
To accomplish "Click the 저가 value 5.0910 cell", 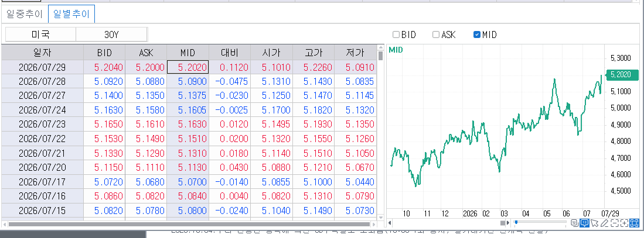I will coord(355,67).
